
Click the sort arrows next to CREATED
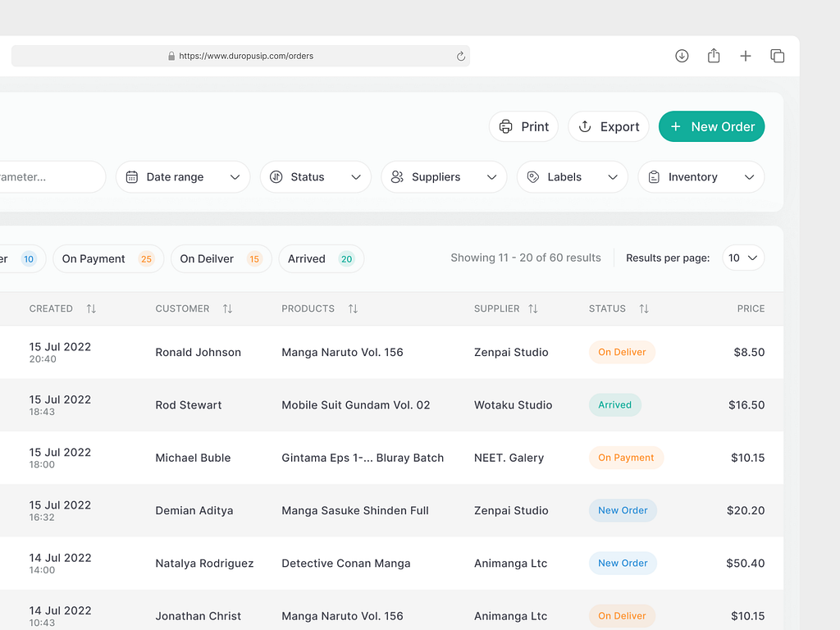tap(91, 308)
